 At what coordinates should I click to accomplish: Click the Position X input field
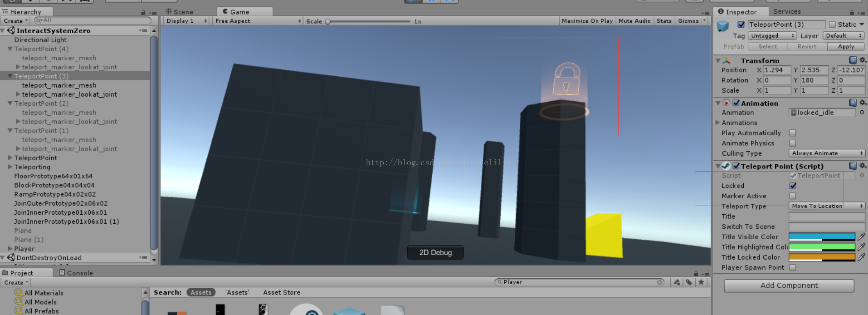click(x=777, y=70)
